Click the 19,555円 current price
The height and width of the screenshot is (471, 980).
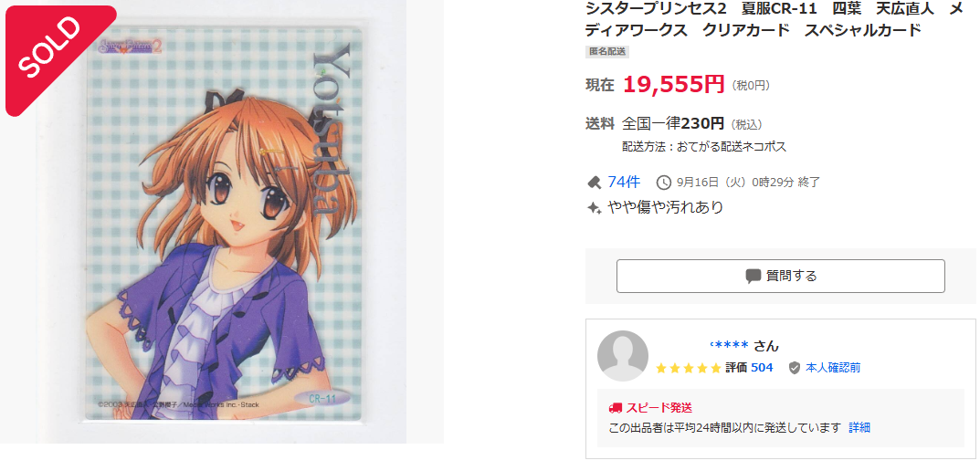point(673,84)
